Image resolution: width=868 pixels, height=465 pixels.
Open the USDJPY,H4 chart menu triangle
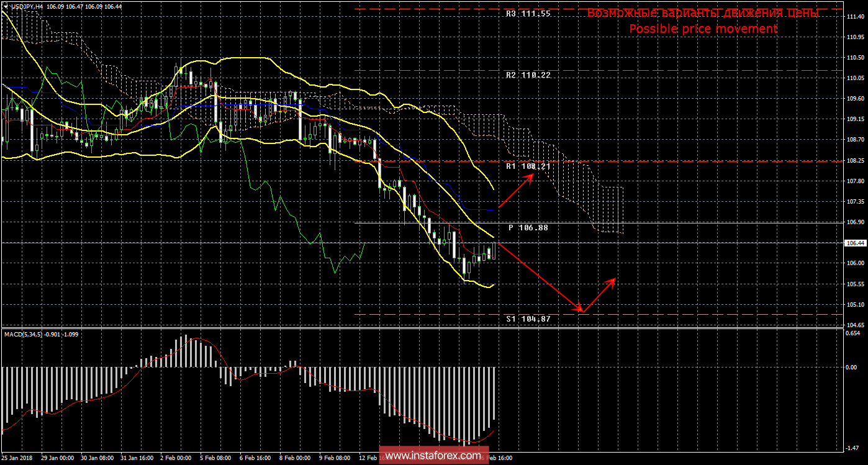6,6
